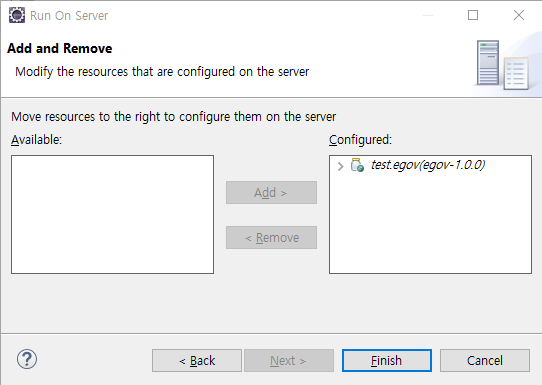Click inside the Available resources list
The image size is (542, 385).
(x=112, y=214)
